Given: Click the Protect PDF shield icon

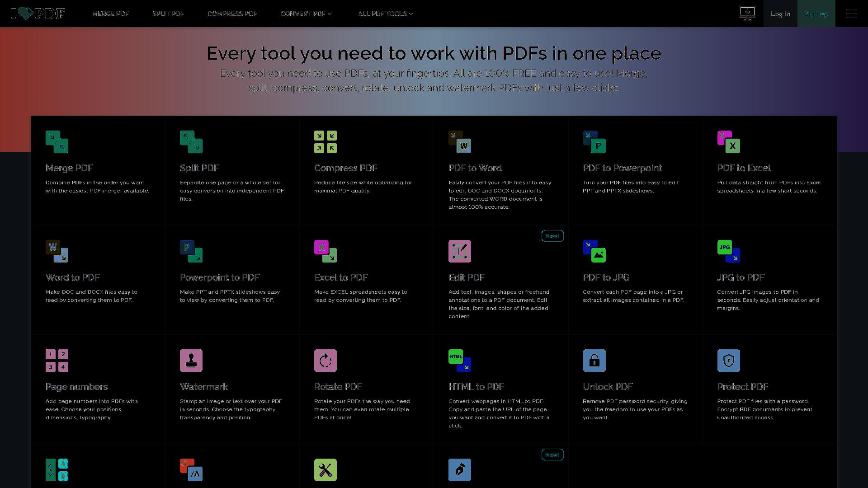Looking at the screenshot, I should pos(729,361).
